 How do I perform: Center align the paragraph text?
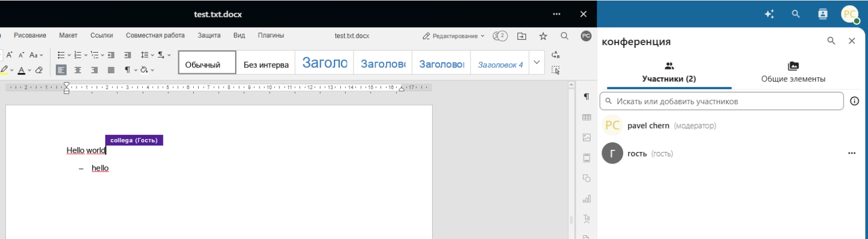click(78, 70)
